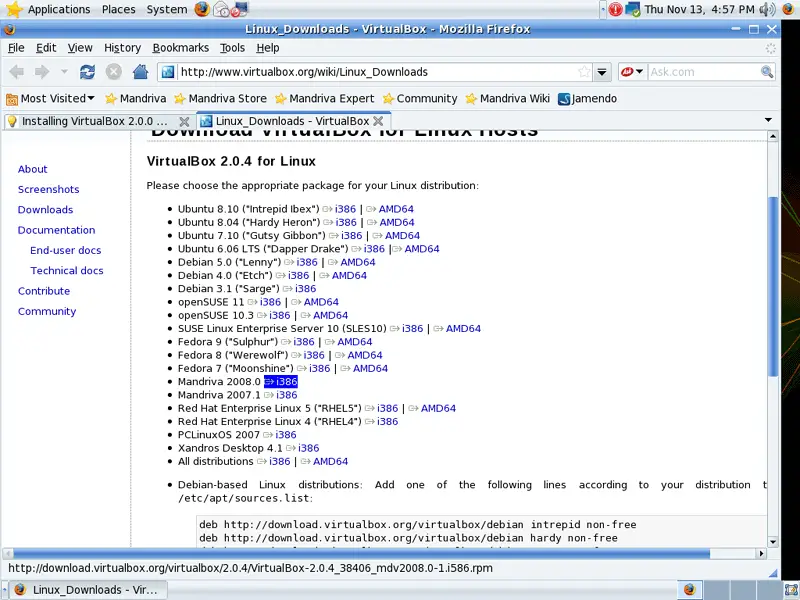800x600 pixels.
Task: Open the Documentation sidebar link
Action: click(x=56, y=230)
